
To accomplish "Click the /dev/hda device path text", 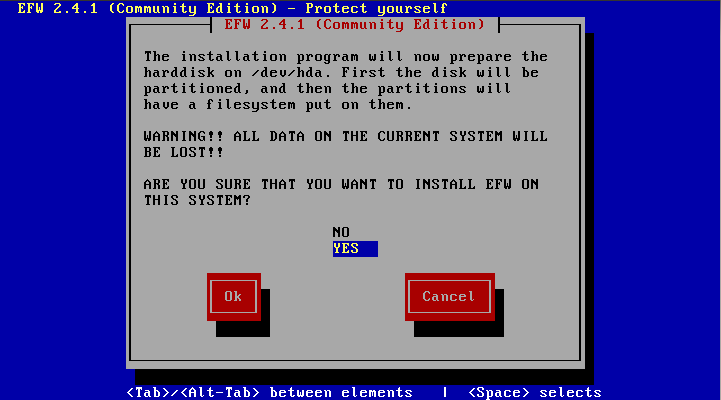I will 287,73.
